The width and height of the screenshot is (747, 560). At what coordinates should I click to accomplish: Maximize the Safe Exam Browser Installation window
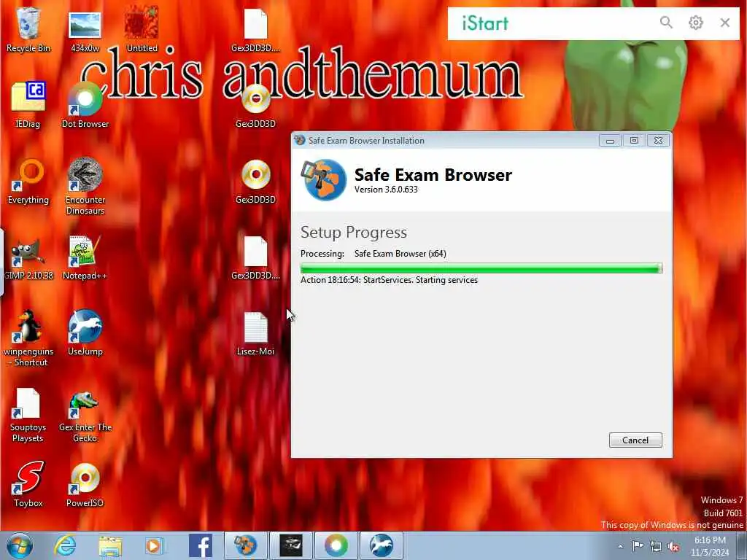tap(634, 141)
